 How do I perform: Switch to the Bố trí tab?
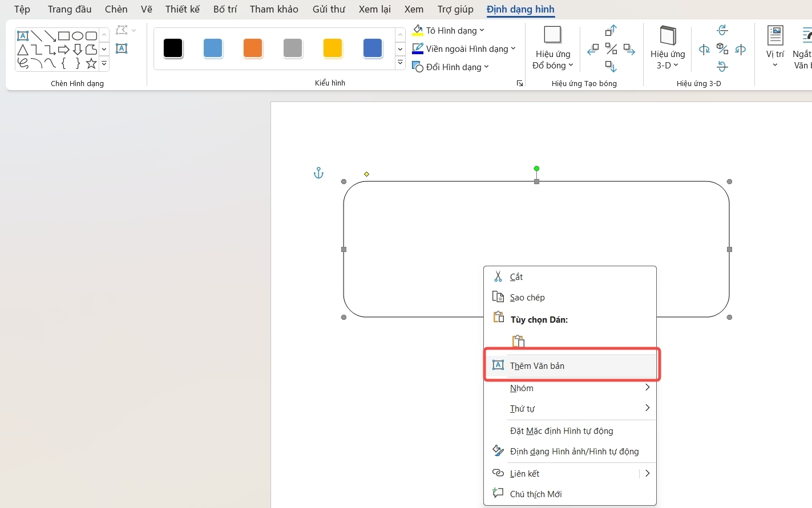(x=225, y=9)
